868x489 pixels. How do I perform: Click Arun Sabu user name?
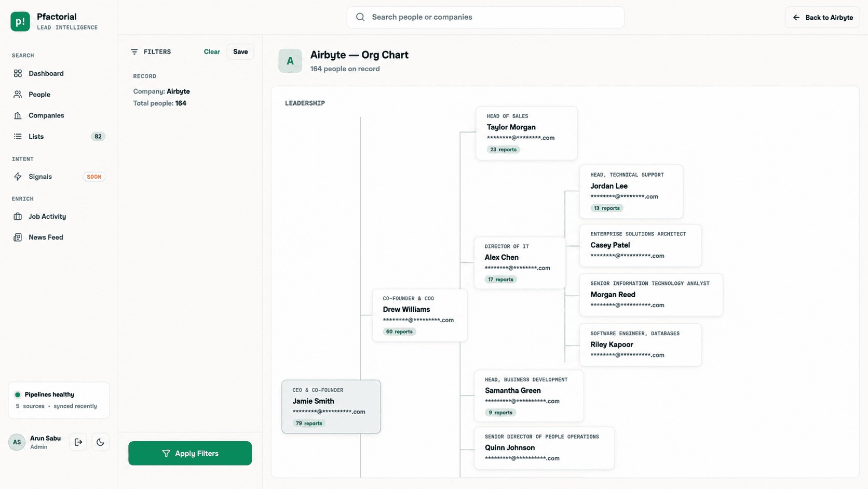(45, 438)
